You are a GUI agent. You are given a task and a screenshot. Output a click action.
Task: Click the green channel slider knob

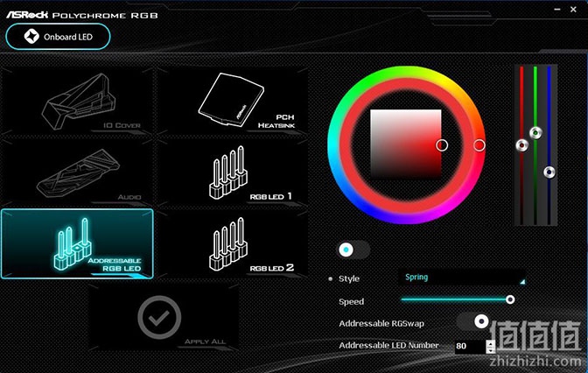[x=535, y=133]
